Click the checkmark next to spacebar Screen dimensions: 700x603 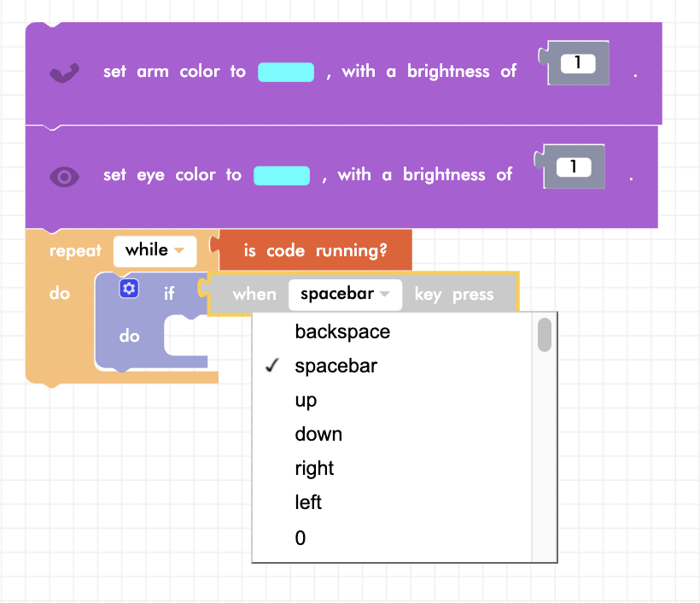click(272, 366)
